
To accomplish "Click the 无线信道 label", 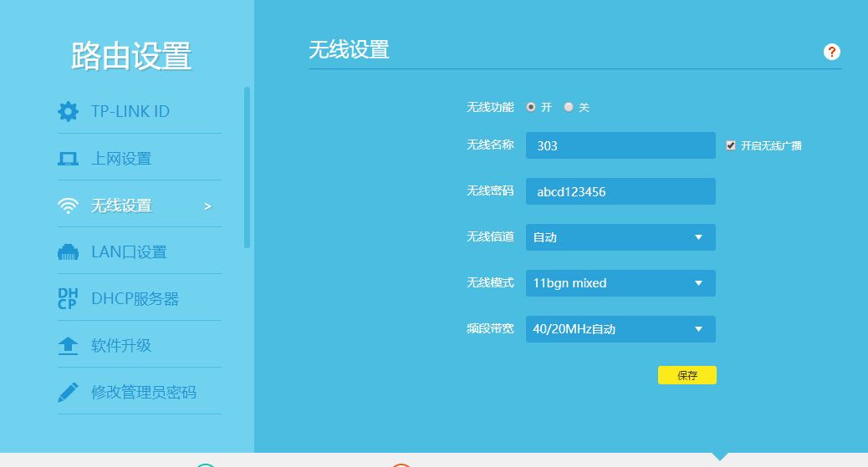I will tap(490, 236).
